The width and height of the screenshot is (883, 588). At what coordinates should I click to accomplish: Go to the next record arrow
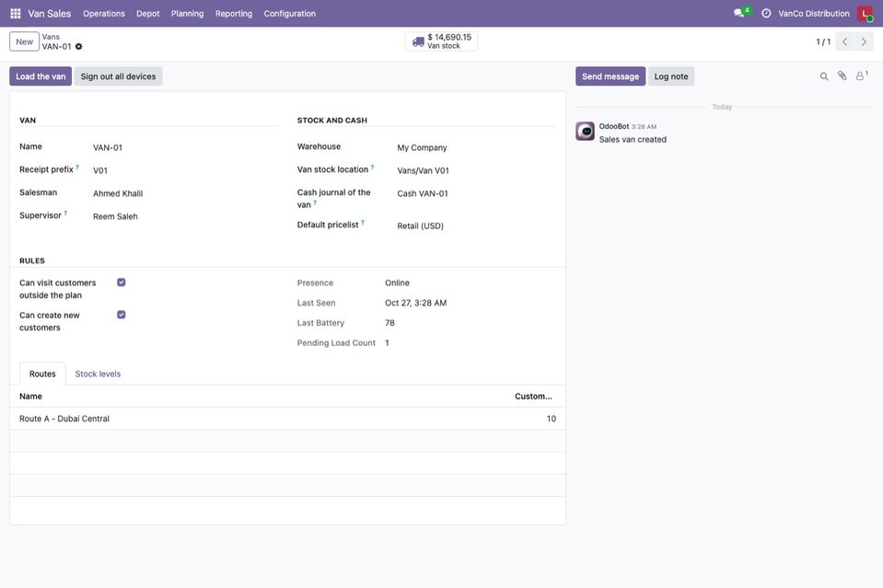[864, 41]
